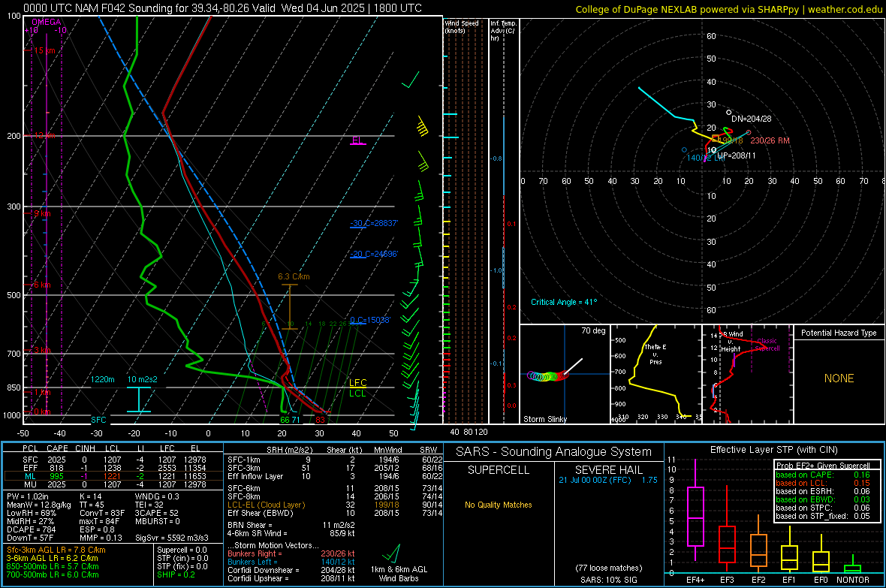Click the SFC-1km row in the shear table

click(335, 460)
